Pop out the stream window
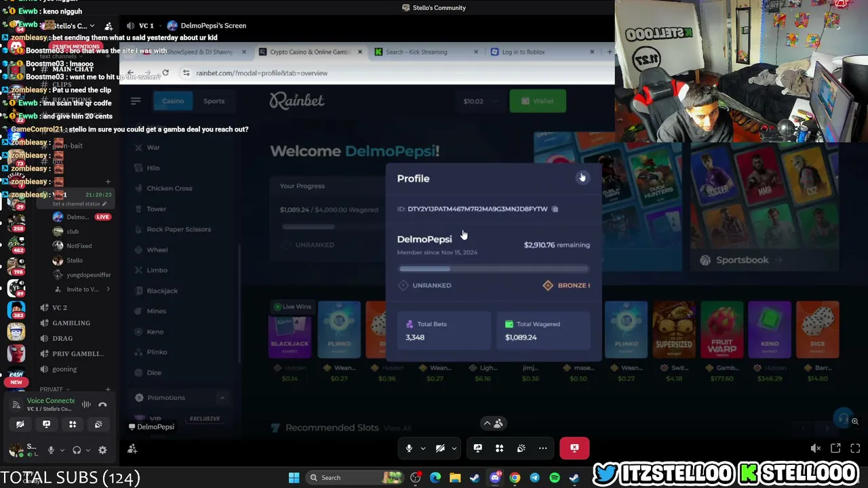This screenshot has width=868, height=488. point(835,448)
